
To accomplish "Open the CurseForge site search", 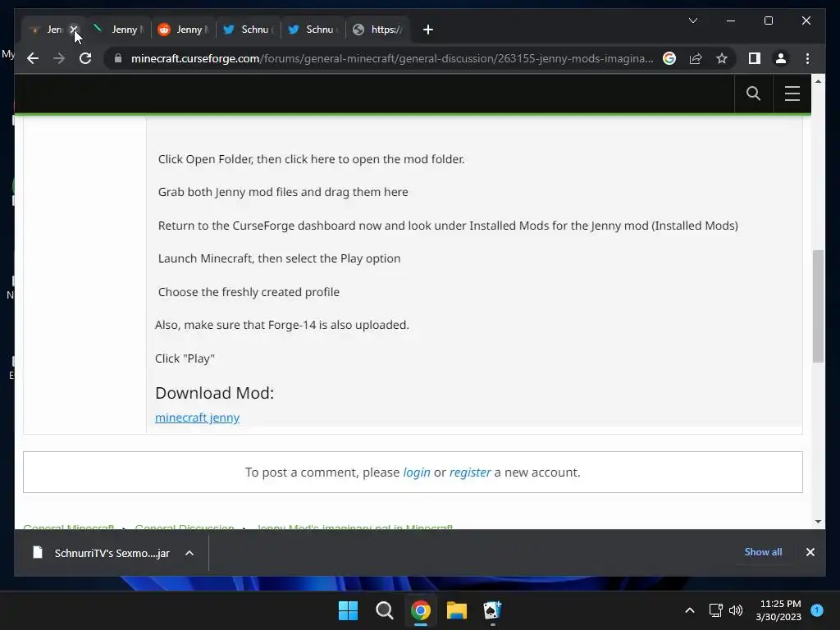I will click(x=753, y=94).
